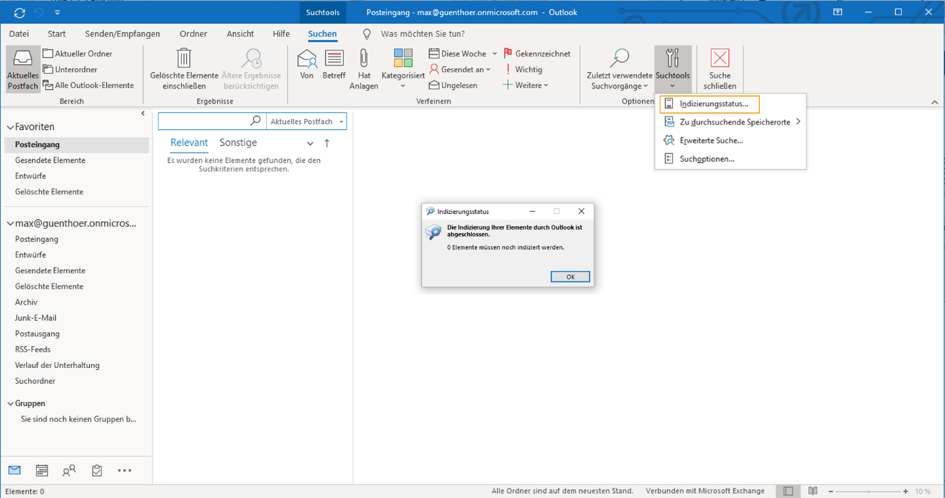Select Indizierungsstatus menu entry

pyautogui.click(x=709, y=104)
